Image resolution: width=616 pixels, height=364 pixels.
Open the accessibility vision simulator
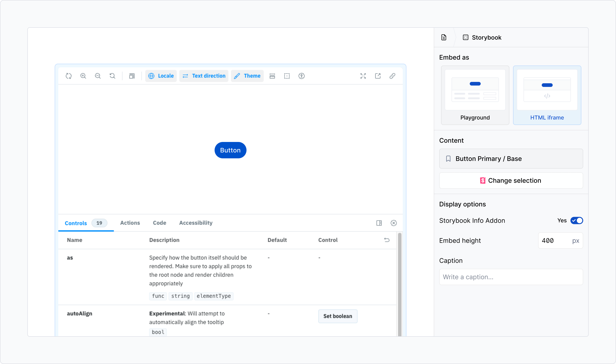click(x=302, y=76)
